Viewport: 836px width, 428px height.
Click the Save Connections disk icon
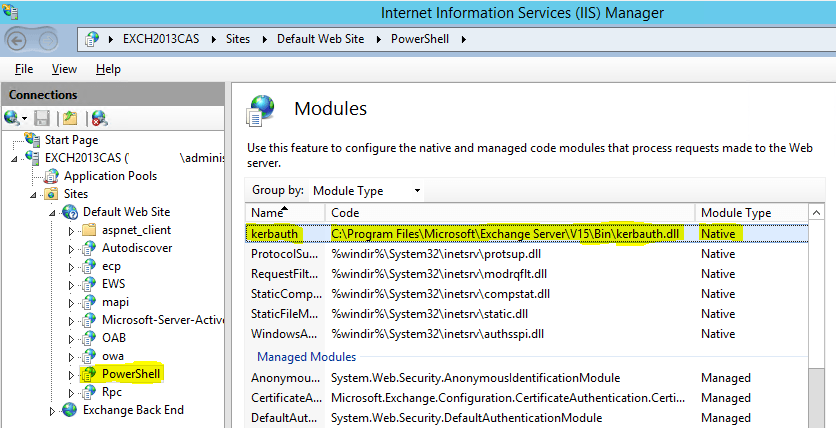pos(42,118)
